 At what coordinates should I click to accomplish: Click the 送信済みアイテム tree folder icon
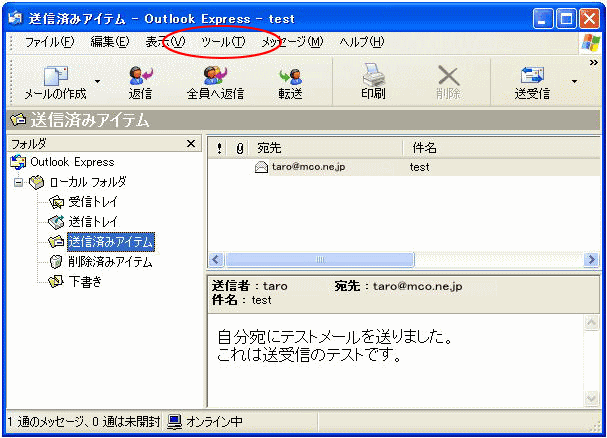click(56, 242)
